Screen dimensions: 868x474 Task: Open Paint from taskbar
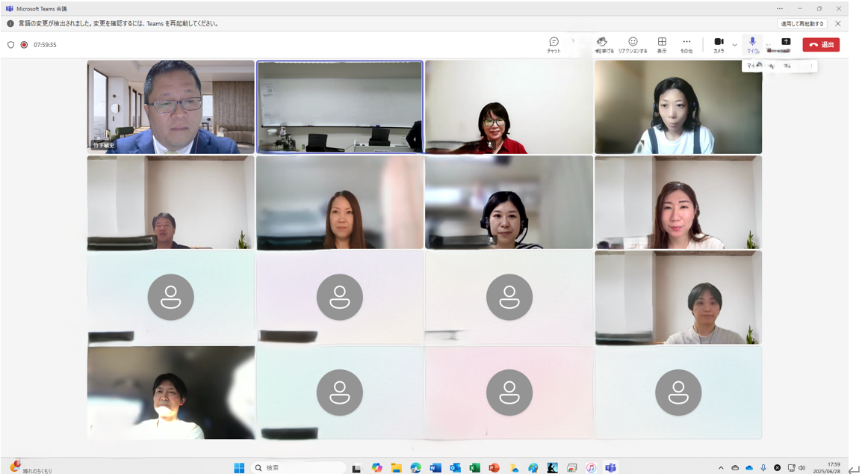point(533,468)
